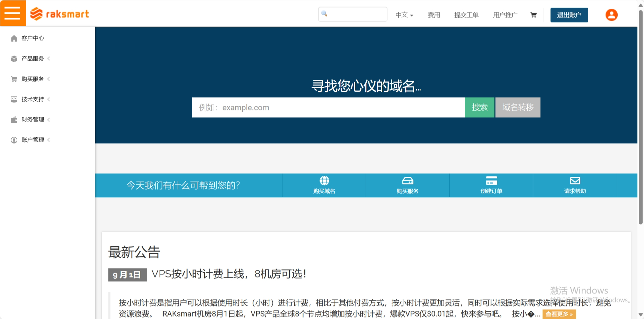Click the 查看更多 link in the announcement

click(559, 314)
